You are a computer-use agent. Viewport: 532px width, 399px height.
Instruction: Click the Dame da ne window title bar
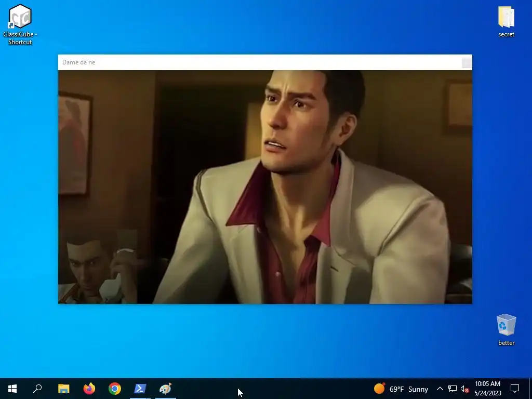[260, 62]
